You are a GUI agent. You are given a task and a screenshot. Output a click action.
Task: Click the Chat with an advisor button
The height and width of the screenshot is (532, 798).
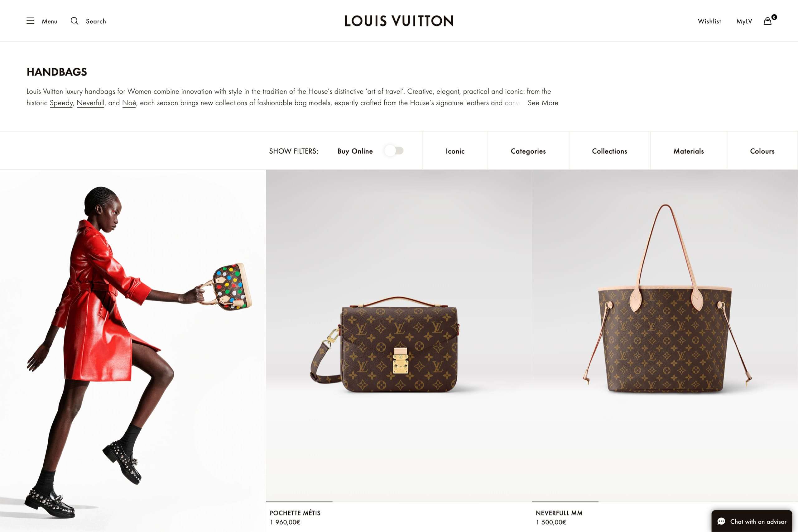752,521
